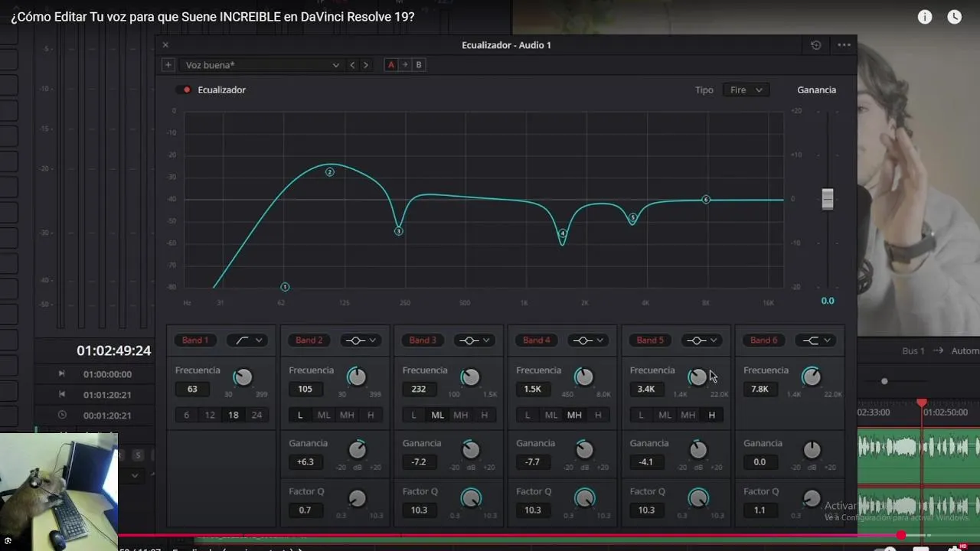Toggle Band 6 on or off
The image size is (980, 551).
[x=763, y=340]
